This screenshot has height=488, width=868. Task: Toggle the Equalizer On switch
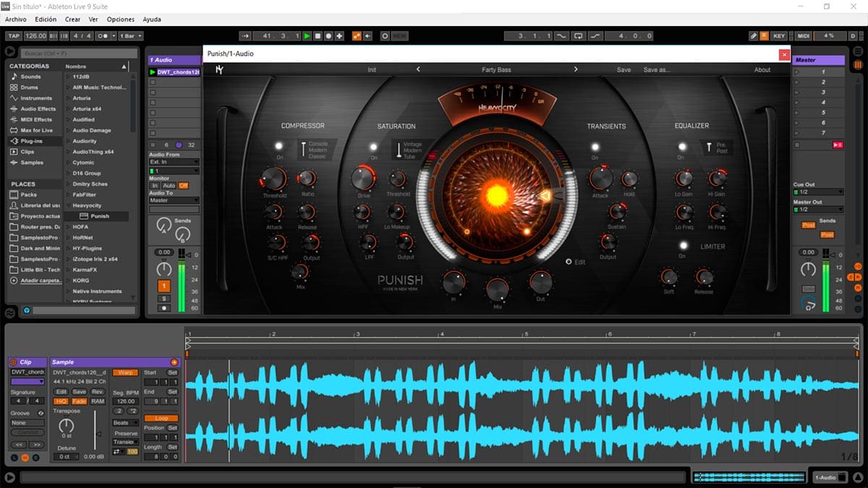point(681,147)
